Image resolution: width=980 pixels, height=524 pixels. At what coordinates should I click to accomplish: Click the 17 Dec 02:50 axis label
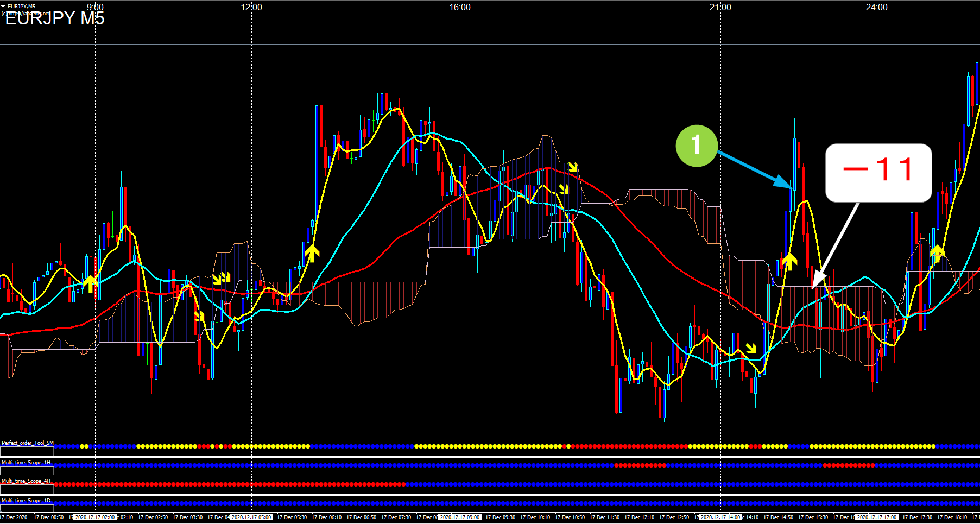[x=153, y=517]
